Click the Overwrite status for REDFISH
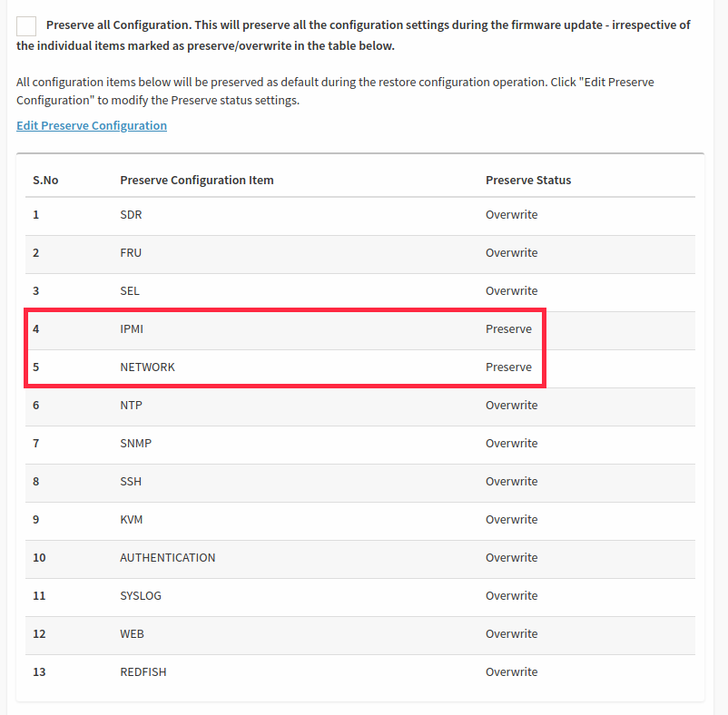The image size is (728, 715). click(512, 671)
